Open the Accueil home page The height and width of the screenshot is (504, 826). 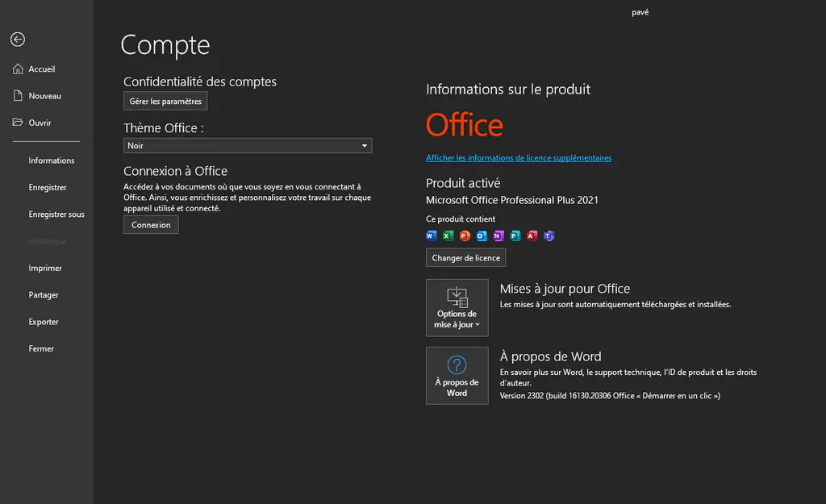coord(42,69)
